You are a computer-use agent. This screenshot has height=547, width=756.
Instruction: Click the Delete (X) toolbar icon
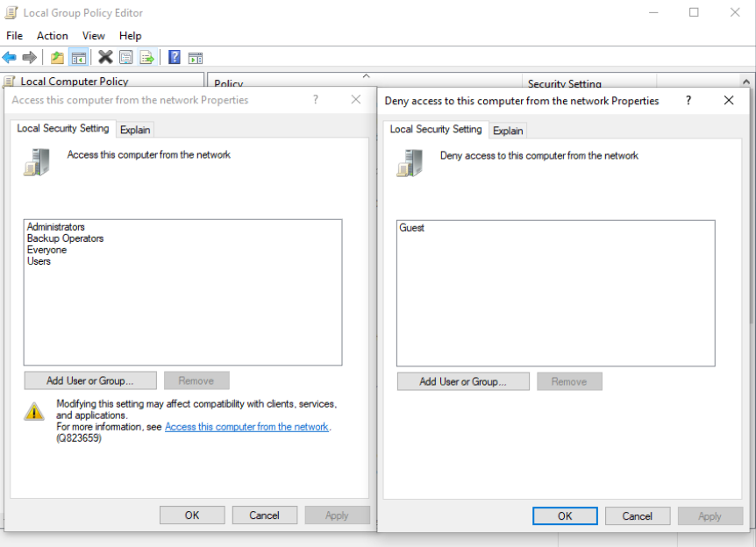point(106,56)
